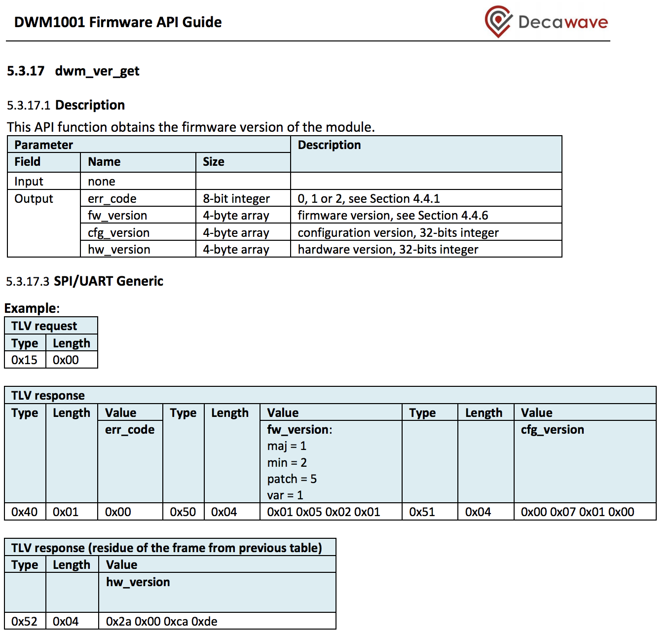Select the 'DWM1001 Firmware API Guide' title
Screen dimensions: 672x635
coord(118,22)
